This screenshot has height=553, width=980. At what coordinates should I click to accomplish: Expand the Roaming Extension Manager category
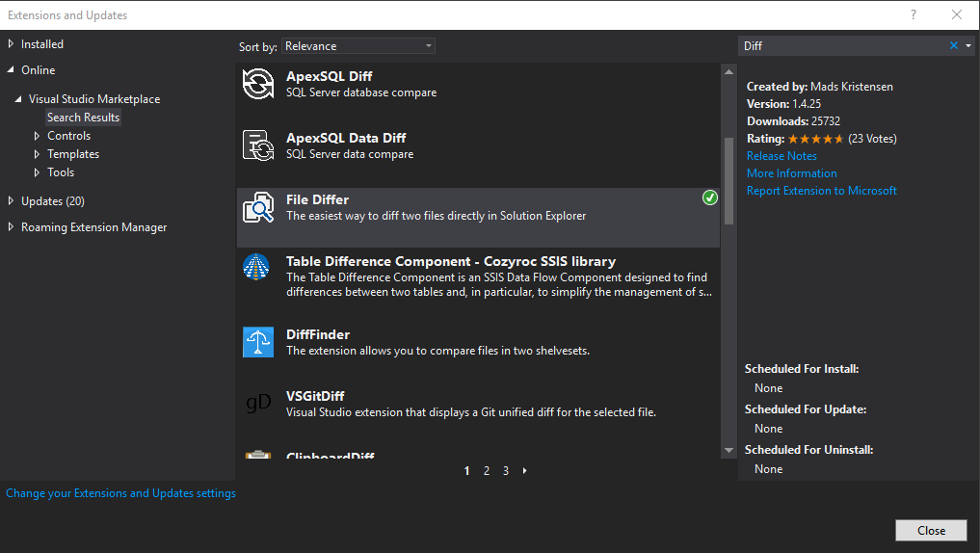coord(11,226)
